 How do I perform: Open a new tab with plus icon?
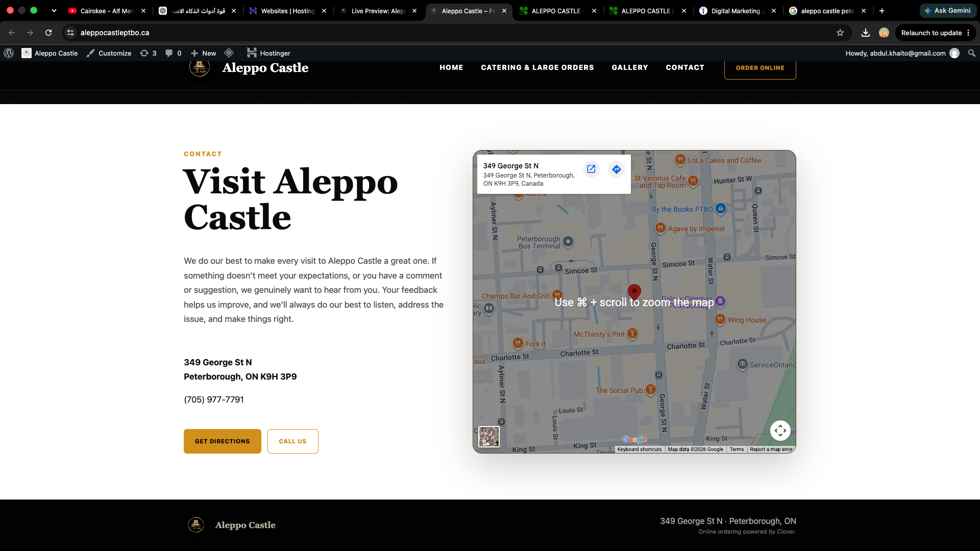pyautogui.click(x=881, y=11)
